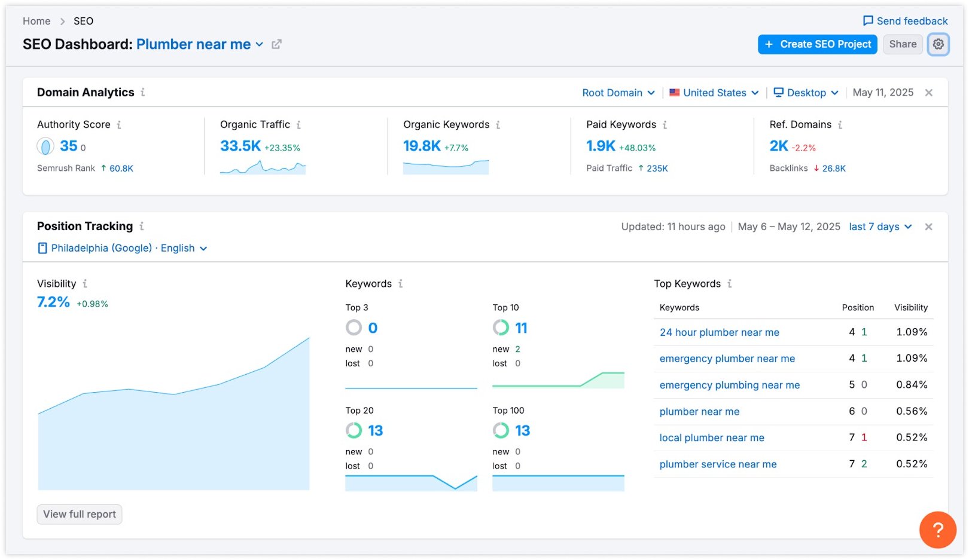Click the View full report button
The width and height of the screenshot is (969, 560).
[80, 515]
